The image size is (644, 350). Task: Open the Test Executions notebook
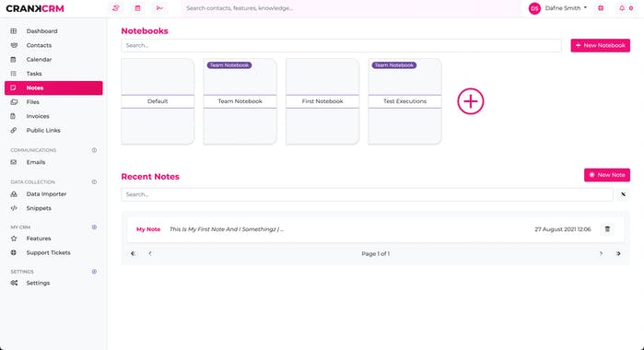[405, 101]
